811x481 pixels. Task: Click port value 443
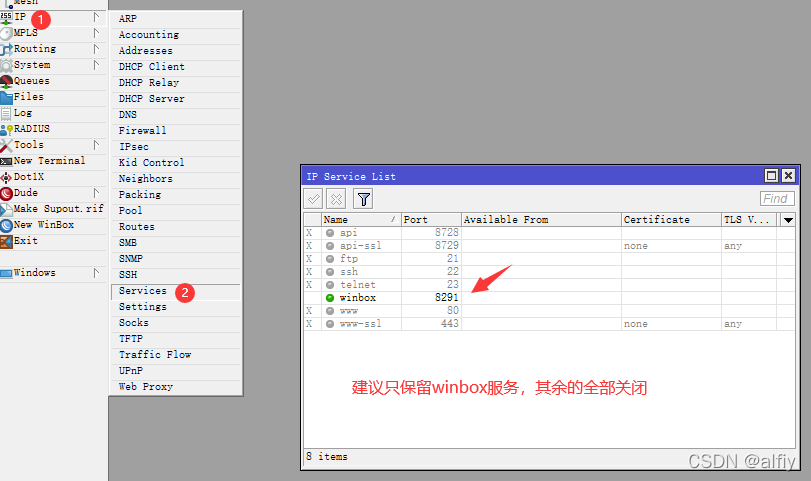(x=449, y=324)
